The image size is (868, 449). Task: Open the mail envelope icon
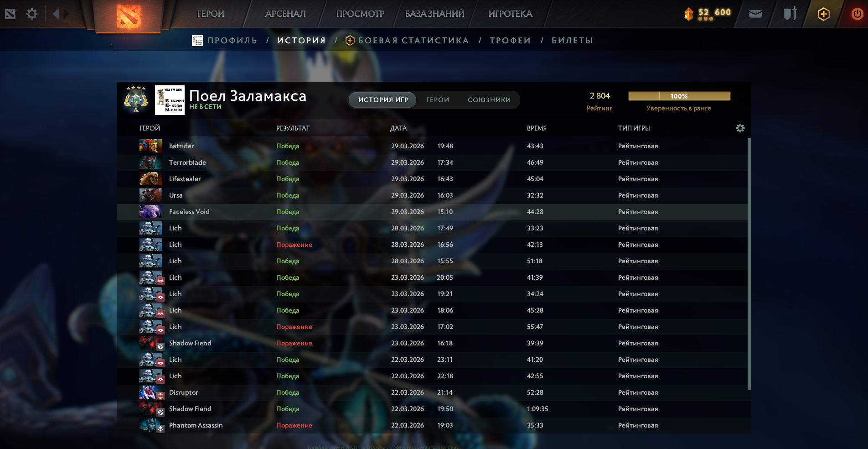point(755,14)
